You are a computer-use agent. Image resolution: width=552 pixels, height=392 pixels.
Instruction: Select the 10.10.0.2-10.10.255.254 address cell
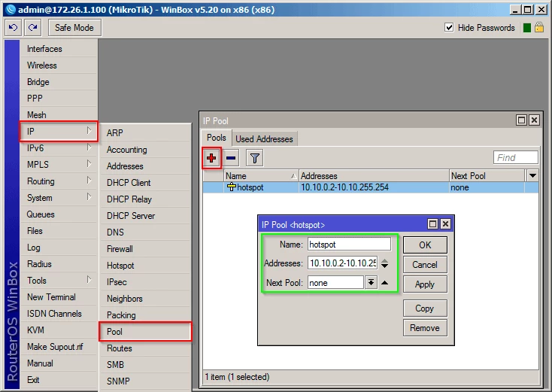click(375, 187)
